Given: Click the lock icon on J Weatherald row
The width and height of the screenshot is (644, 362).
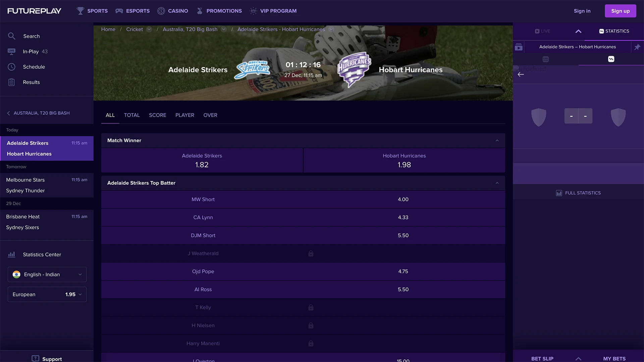Looking at the screenshot, I should 311,253.
